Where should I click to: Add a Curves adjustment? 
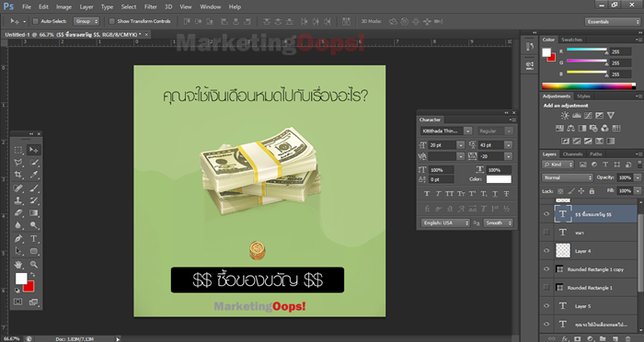[x=588, y=115]
